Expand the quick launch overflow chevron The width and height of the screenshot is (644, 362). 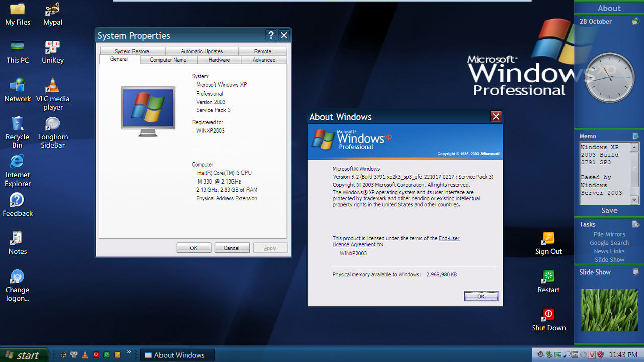point(129,352)
